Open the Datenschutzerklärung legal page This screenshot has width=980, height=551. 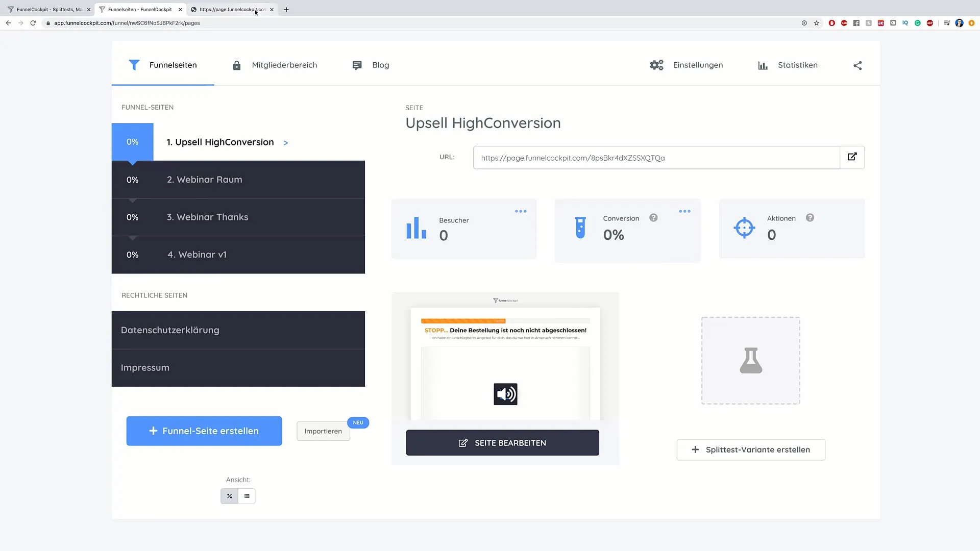coord(238,330)
